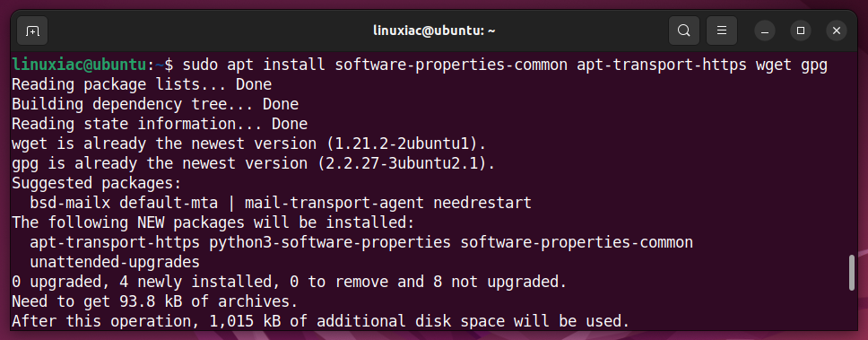The image size is (868, 340).
Task: Click the green linuxiac@ubuntu prompt text
Action: (x=79, y=65)
